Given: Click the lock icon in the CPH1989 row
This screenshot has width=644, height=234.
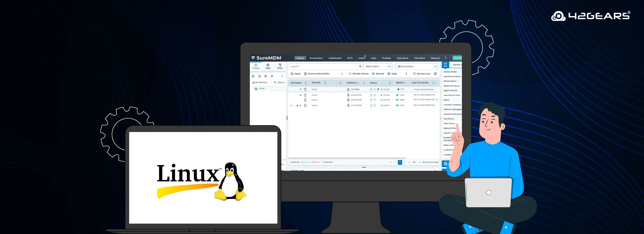Looking at the screenshot, I should (x=371, y=89).
